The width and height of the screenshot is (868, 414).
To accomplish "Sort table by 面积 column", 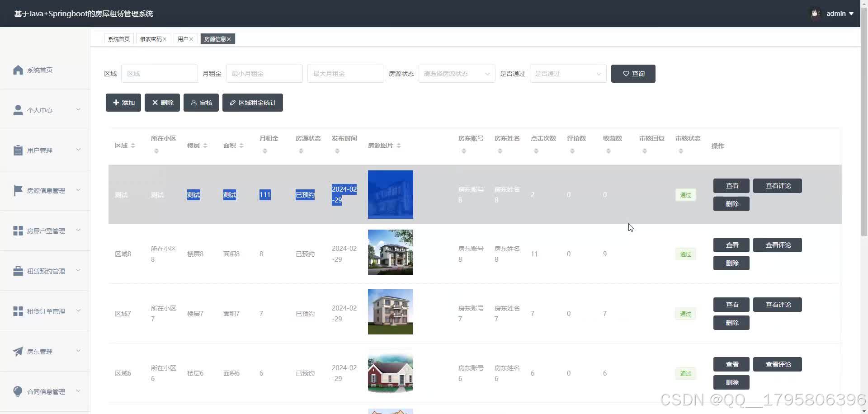I will click(x=241, y=146).
